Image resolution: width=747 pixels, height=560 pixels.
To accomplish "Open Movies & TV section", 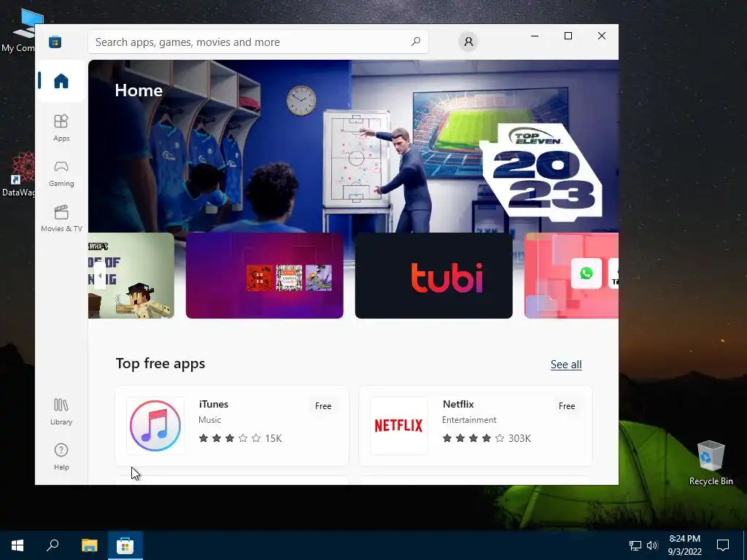I will coord(61,219).
